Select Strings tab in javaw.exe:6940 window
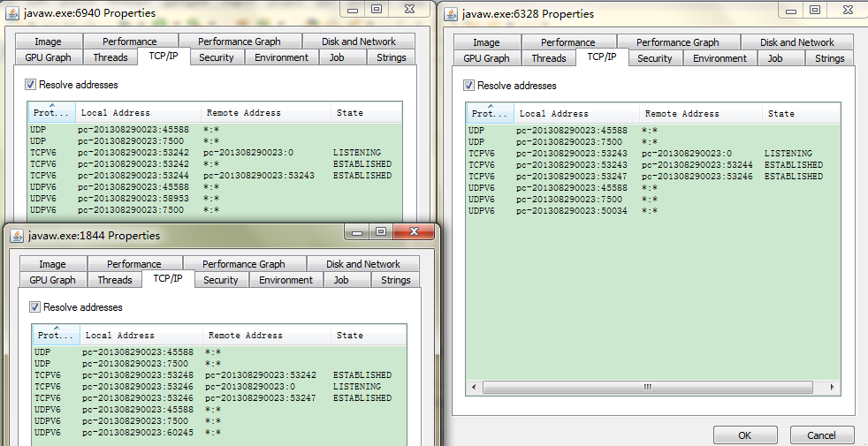 pyautogui.click(x=392, y=57)
